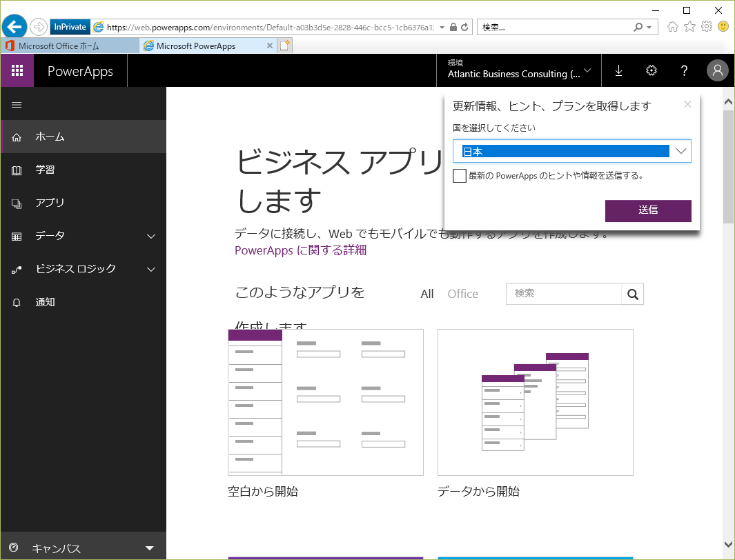Click the download arrow icon in header
Image resolution: width=735 pixels, height=560 pixels.
tap(618, 71)
